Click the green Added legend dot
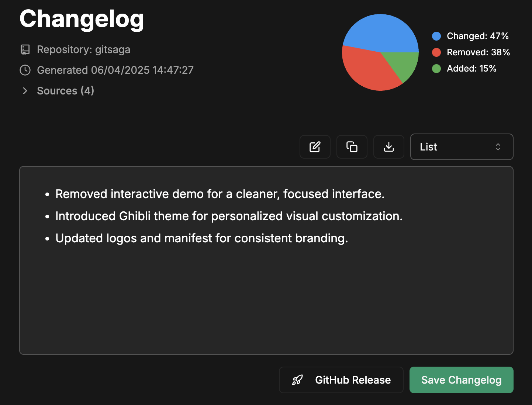This screenshot has height=405, width=532. [436, 69]
